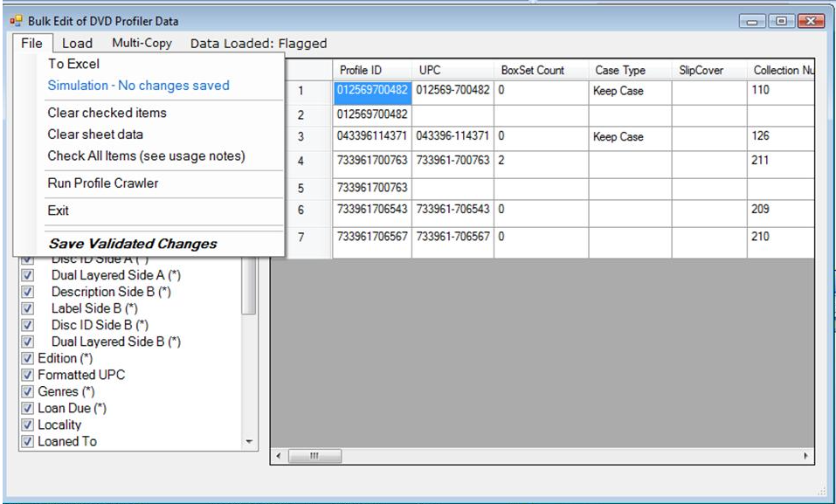Image resolution: width=836 pixels, height=504 pixels.
Task: Maximize the Bulk Edit window
Action: coord(781,21)
